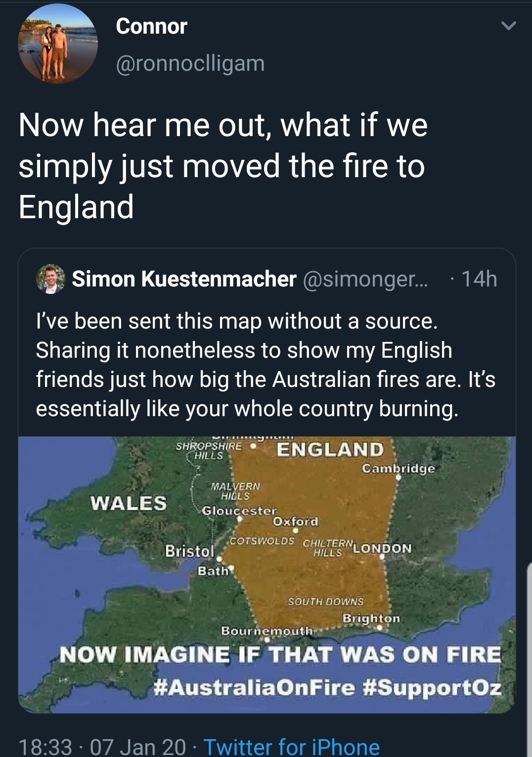This screenshot has height=757, width=532.
Task: Click the Bournemouth label on the map
Action: (x=267, y=631)
